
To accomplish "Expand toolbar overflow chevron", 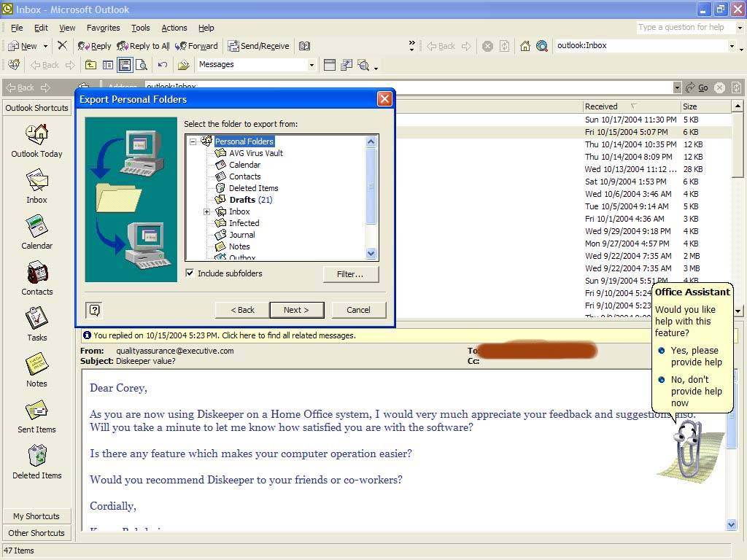I will pos(411,46).
